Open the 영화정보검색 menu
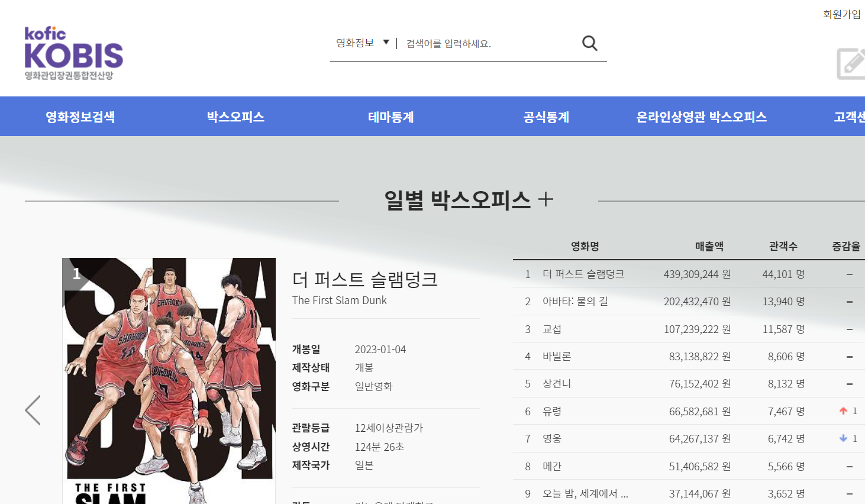The height and width of the screenshot is (504, 865). (x=80, y=117)
